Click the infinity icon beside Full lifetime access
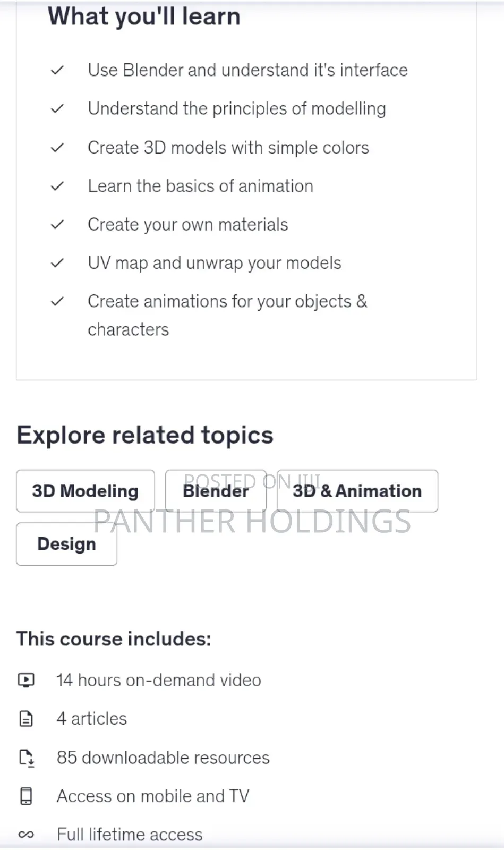504x850 pixels. (x=25, y=834)
